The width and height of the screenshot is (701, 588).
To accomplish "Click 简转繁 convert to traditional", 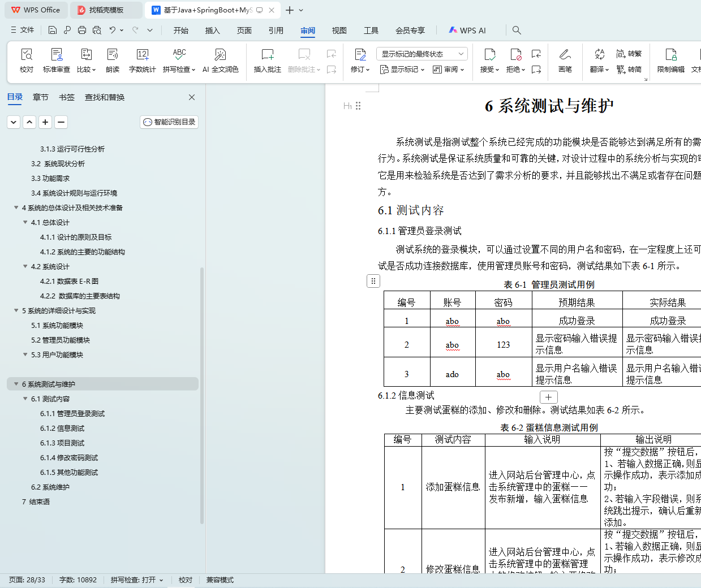I will pos(629,54).
